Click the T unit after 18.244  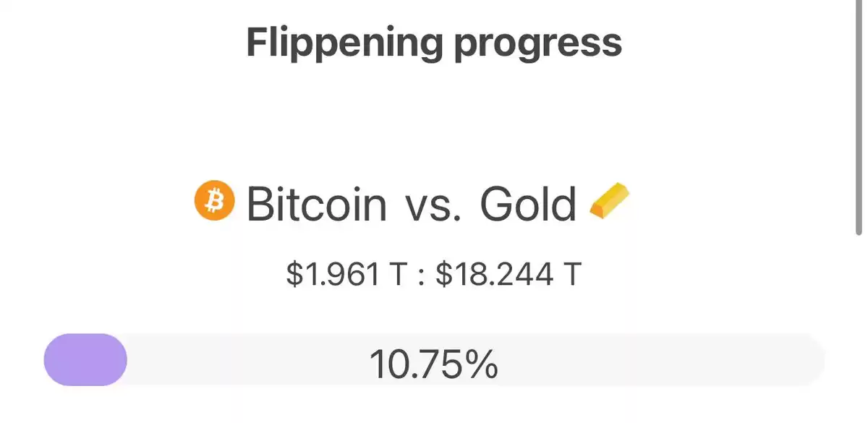573,275
